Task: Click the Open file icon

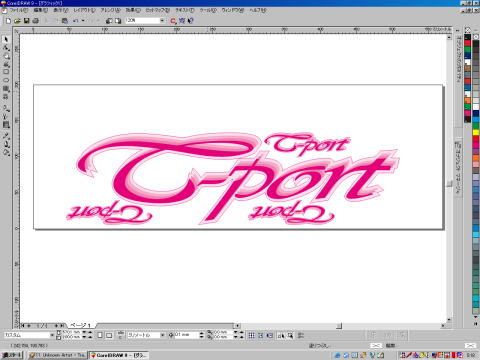Action: click(17, 21)
